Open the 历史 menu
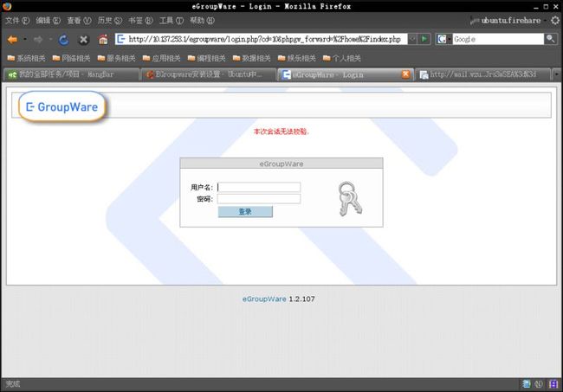 click(x=110, y=21)
